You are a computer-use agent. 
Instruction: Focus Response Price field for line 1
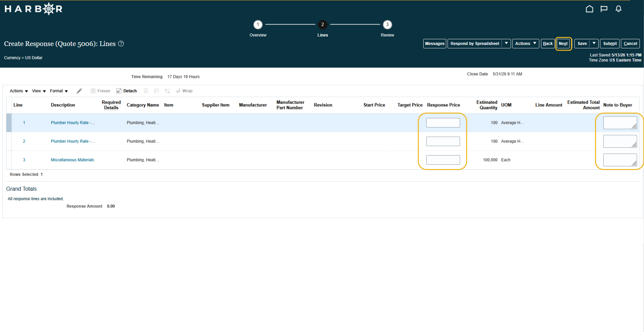tap(443, 123)
